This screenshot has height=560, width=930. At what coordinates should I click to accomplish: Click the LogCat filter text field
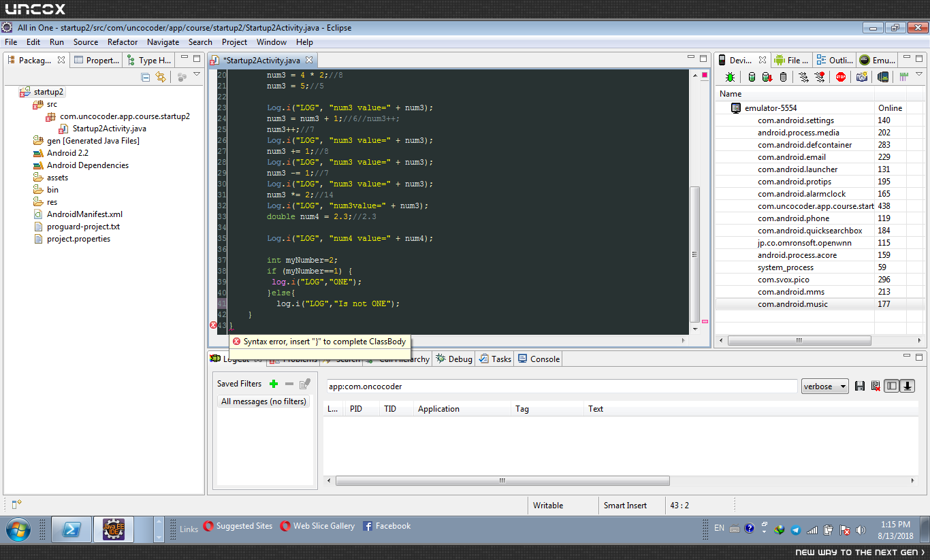(562, 386)
